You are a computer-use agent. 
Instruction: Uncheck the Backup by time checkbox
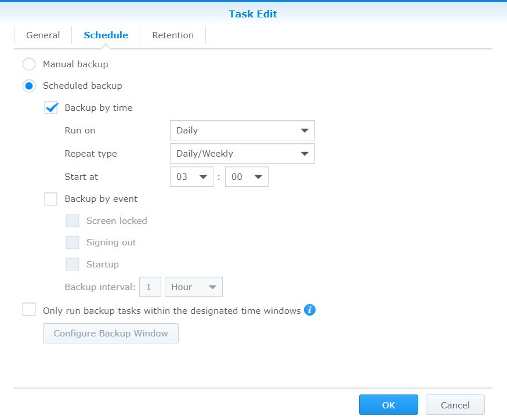click(50, 107)
